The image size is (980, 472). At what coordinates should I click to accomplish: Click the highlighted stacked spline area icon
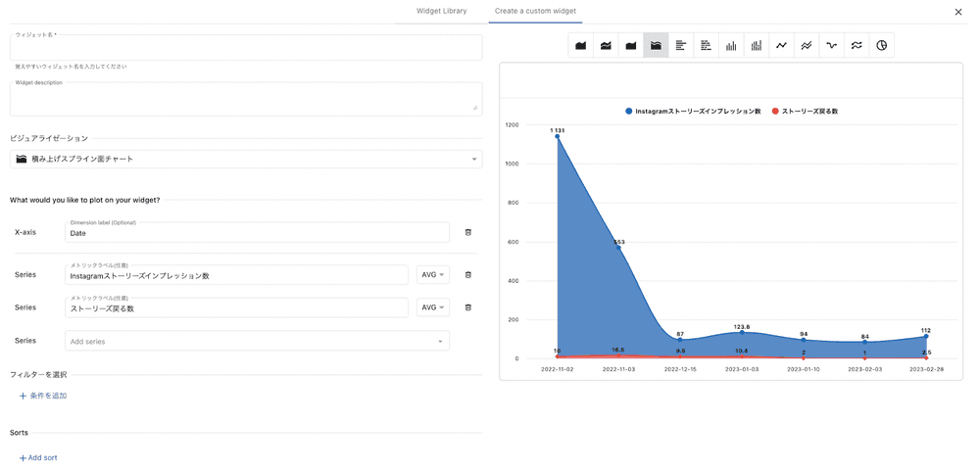click(x=656, y=45)
